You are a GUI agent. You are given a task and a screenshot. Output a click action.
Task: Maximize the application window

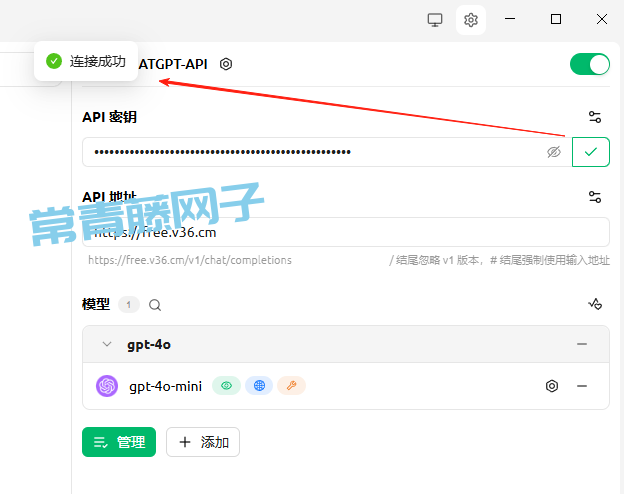pyautogui.click(x=556, y=19)
